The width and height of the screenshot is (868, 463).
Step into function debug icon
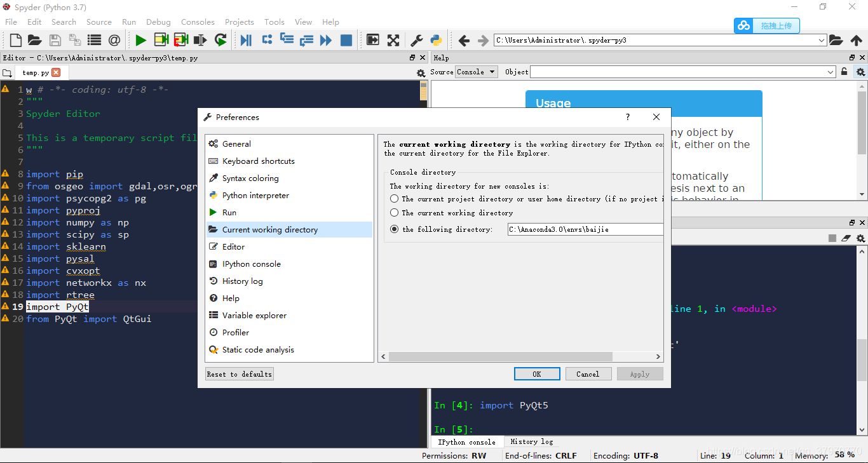[x=287, y=40]
